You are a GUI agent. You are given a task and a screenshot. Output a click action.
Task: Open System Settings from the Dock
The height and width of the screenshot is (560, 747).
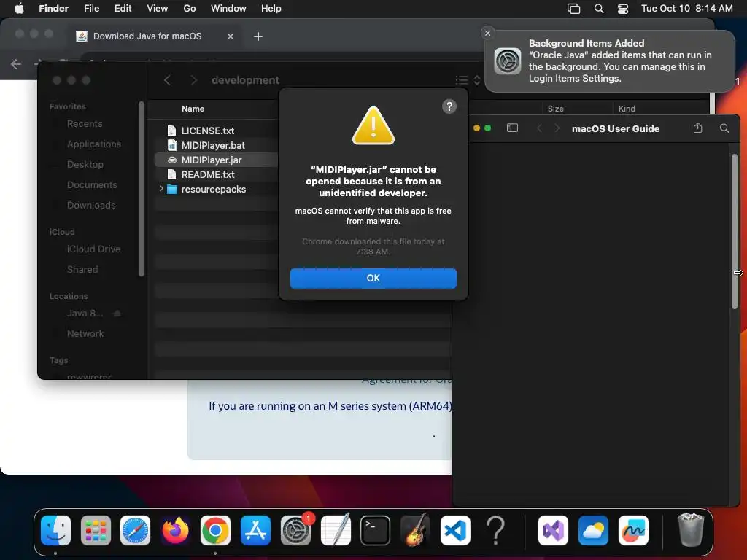point(295,530)
